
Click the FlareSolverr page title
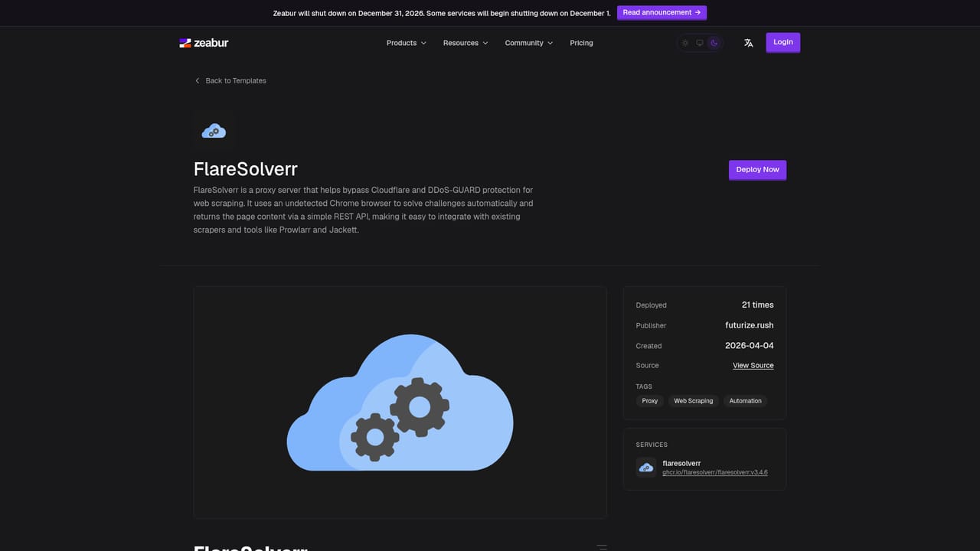[246, 169]
